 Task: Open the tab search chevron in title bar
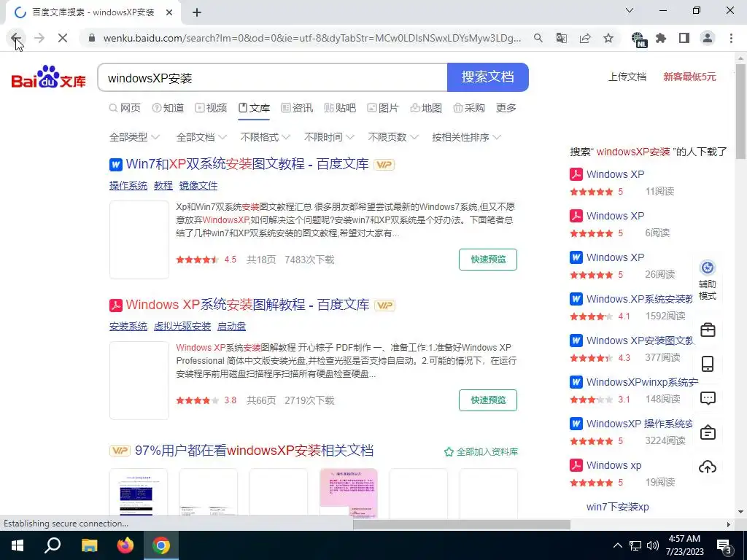(x=630, y=10)
